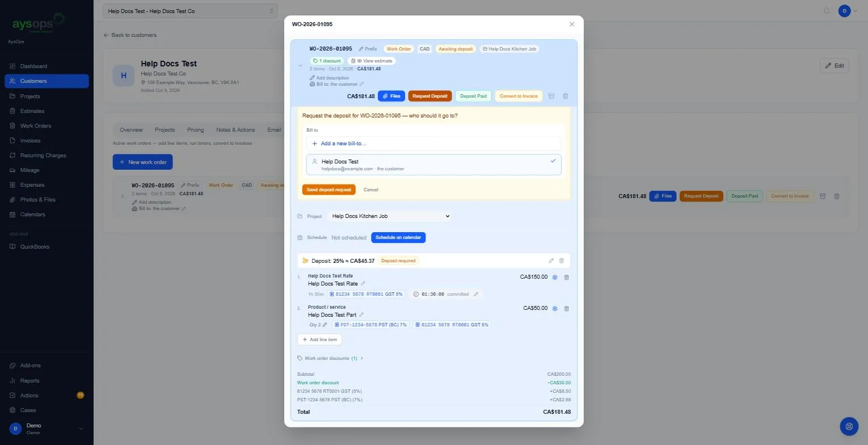Open the user avatar menu in the top bar
868x445 pixels.
pyautogui.click(x=848, y=11)
